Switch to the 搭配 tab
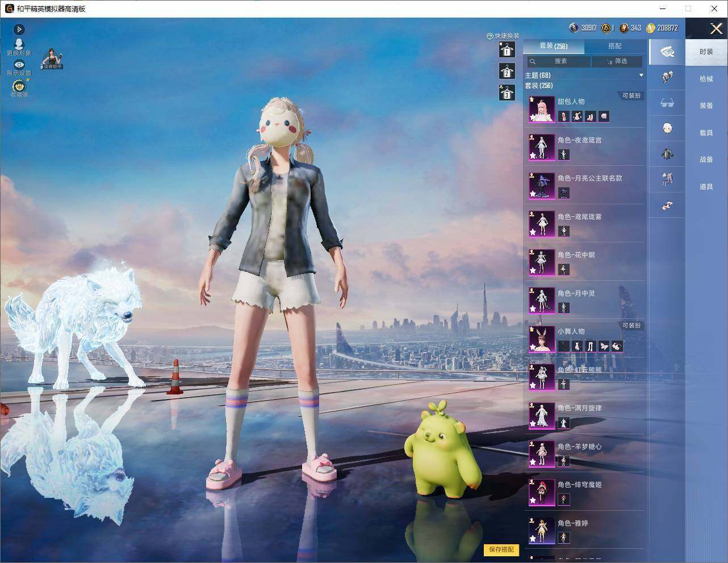Viewport: 728px width, 563px height. point(615,46)
